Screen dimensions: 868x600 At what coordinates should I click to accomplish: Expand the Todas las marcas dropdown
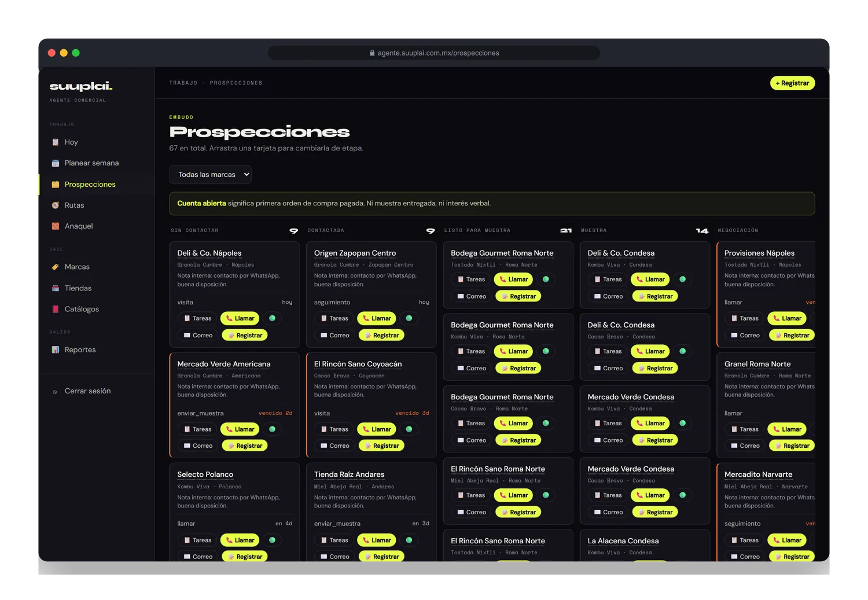tap(210, 175)
